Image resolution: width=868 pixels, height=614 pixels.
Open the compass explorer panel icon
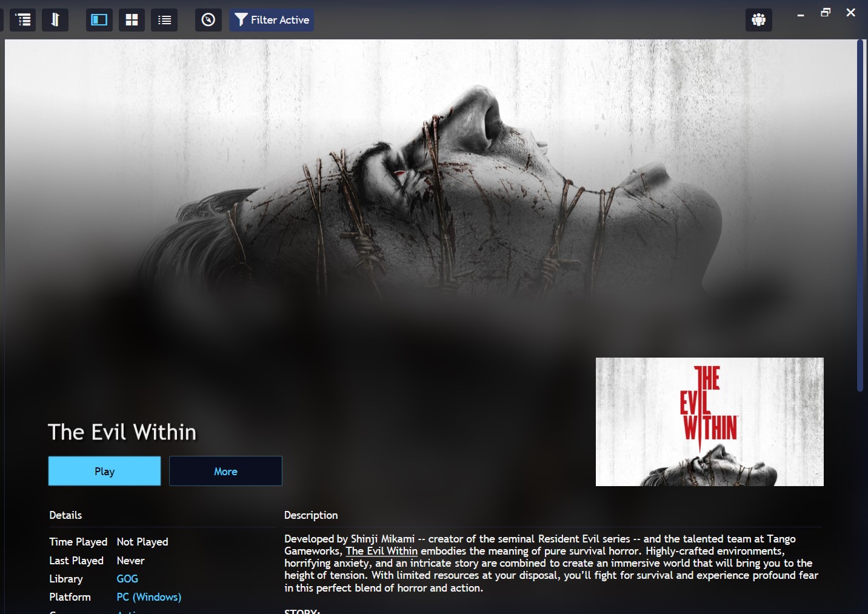(208, 20)
